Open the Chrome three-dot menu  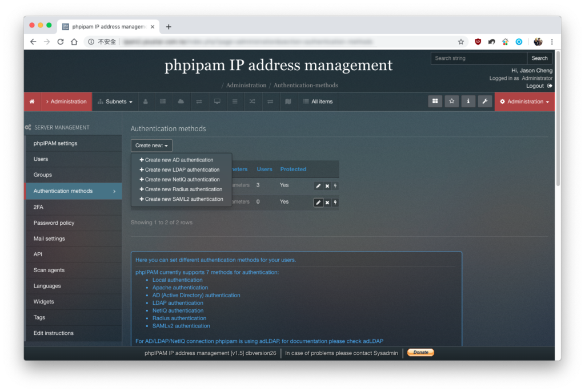coord(552,42)
